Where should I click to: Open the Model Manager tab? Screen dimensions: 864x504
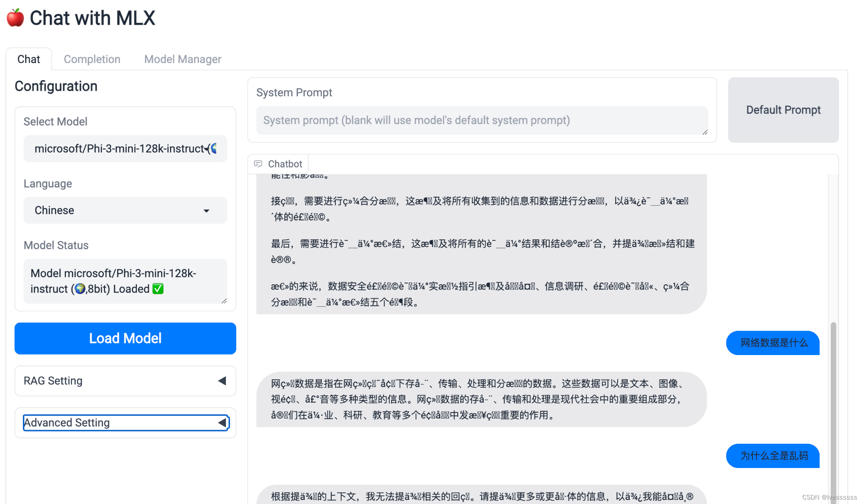(x=183, y=59)
